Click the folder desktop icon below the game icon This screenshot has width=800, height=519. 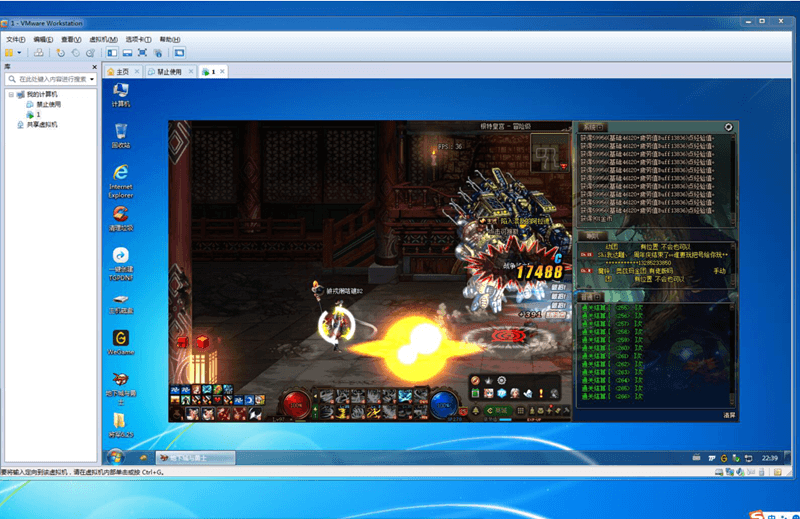click(121, 426)
